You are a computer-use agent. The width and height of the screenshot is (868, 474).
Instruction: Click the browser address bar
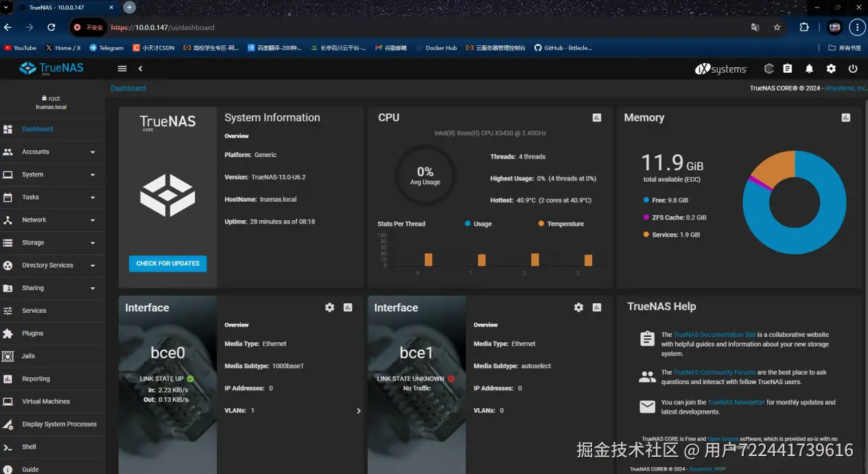[x=412, y=27]
